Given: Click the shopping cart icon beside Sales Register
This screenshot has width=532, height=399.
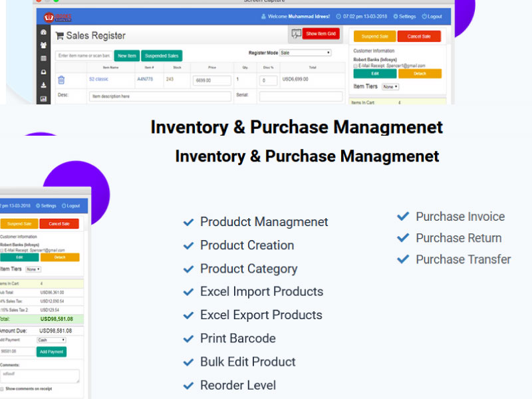Looking at the screenshot, I should (x=60, y=36).
